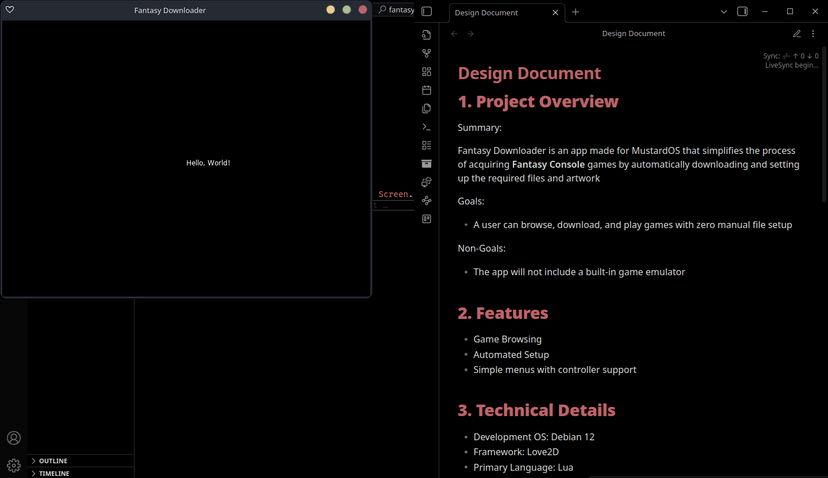Switch note to editing mode via pencil icon
The image size is (828, 478).
[x=797, y=34]
